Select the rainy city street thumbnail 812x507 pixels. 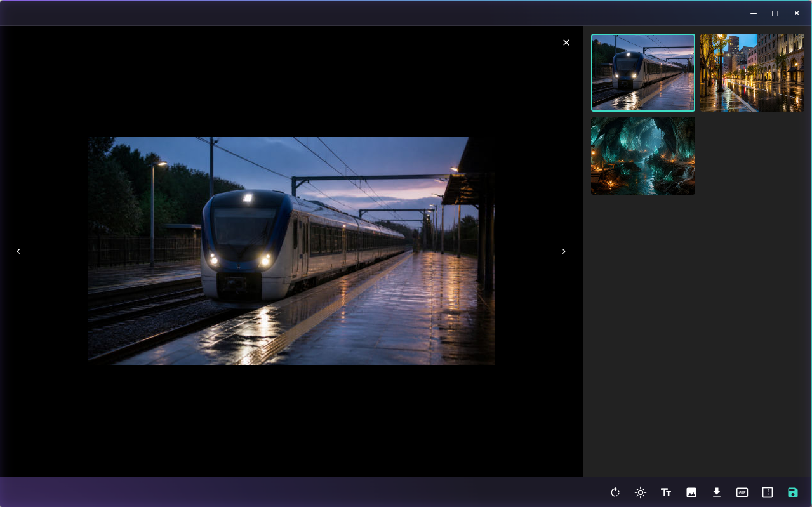[752, 72]
